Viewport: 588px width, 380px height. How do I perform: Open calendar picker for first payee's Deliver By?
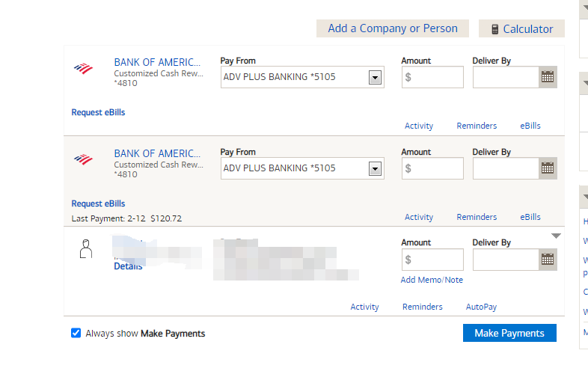point(548,77)
